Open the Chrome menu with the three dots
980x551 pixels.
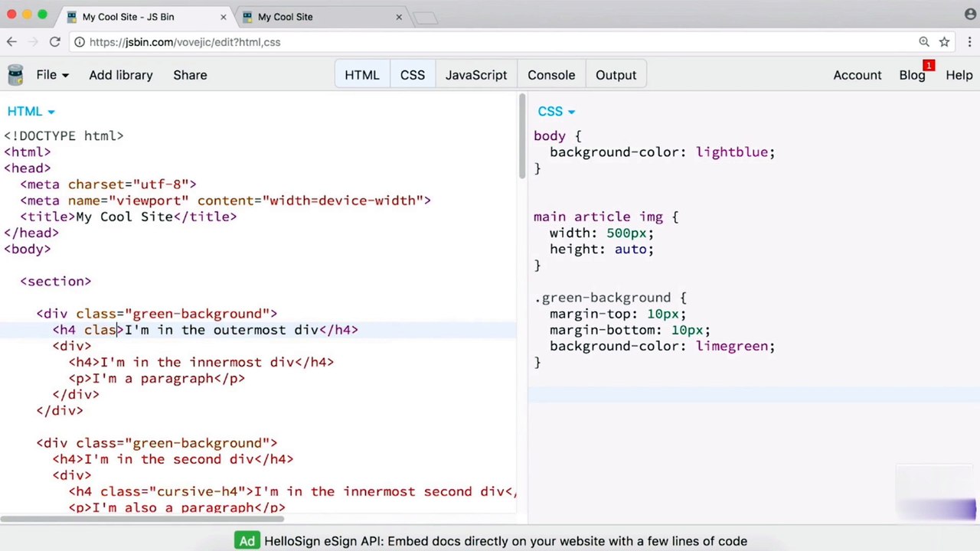pos(969,42)
